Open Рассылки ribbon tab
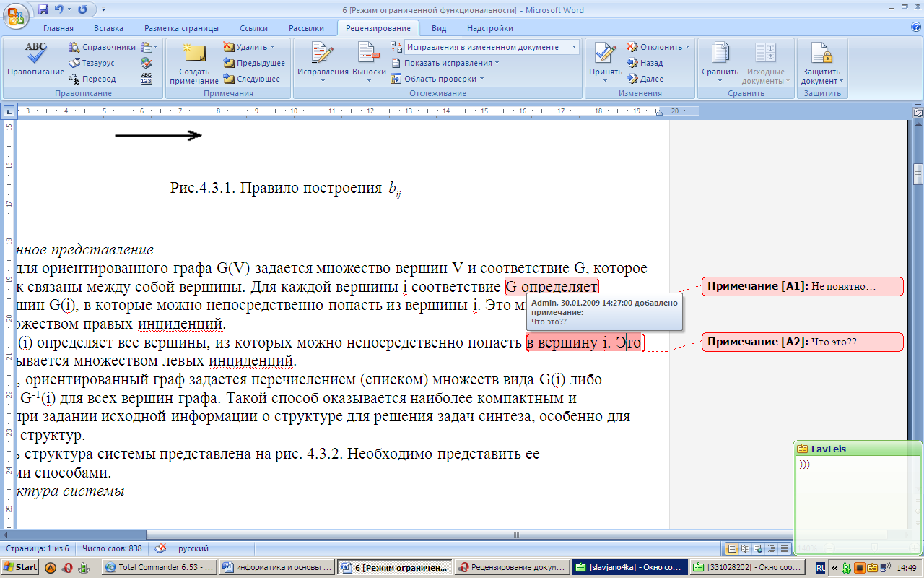The height and width of the screenshot is (578, 924). 306,28
